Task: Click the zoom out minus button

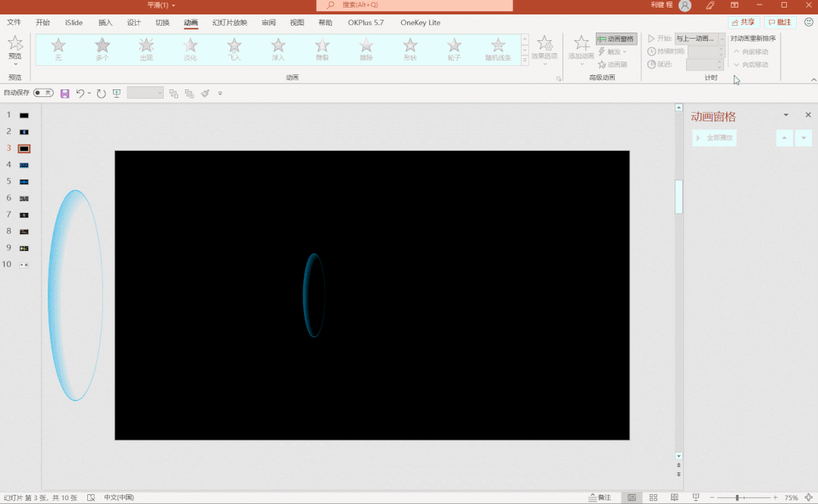Action: pyautogui.click(x=712, y=498)
